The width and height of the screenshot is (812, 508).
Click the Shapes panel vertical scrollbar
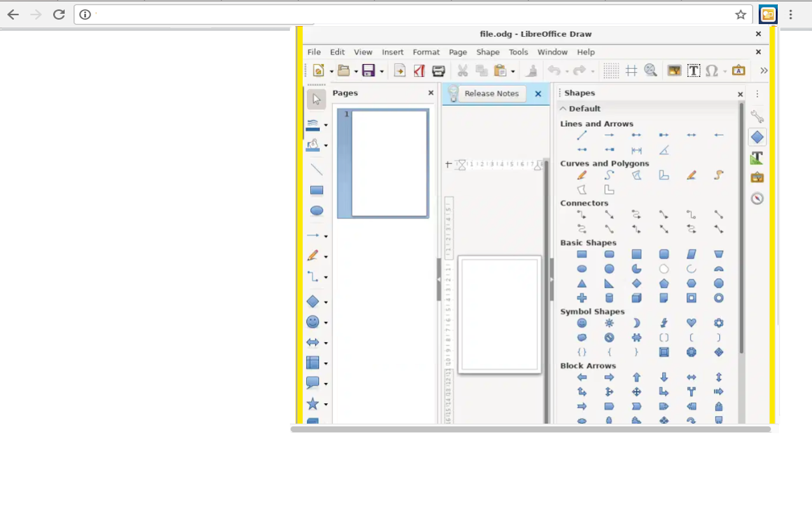coord(741,229)
